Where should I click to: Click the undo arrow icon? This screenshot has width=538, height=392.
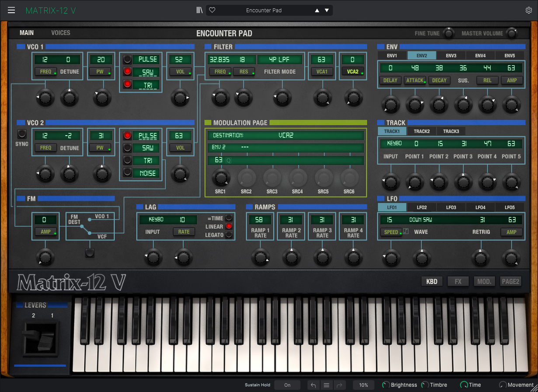pos(313,385)
